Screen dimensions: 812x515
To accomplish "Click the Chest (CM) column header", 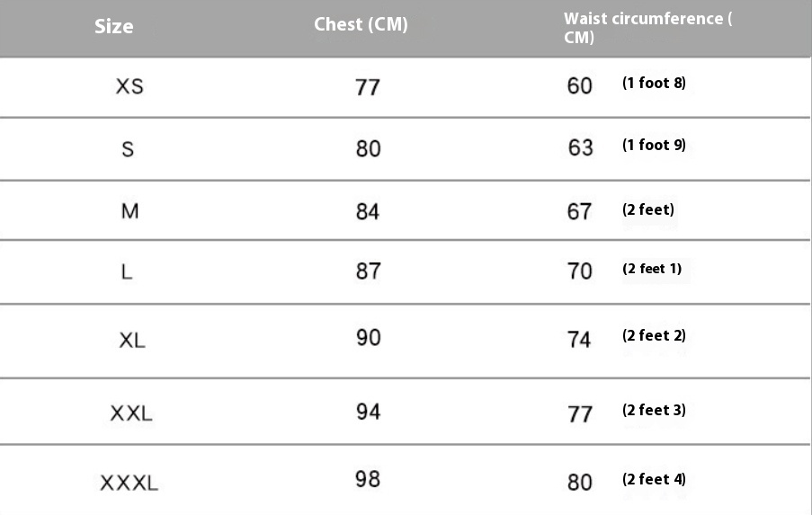I will tap(361, 24).
